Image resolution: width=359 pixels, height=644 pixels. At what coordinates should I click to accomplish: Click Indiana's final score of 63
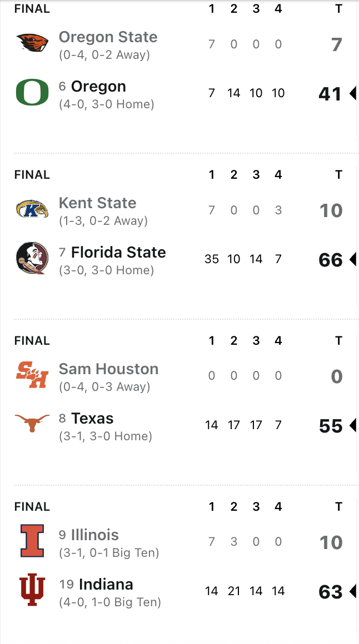coord(330,592)
